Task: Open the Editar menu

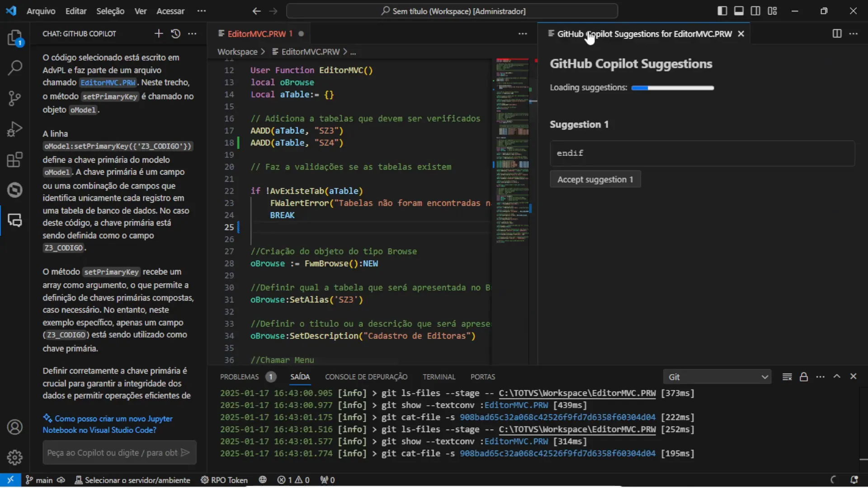Action: pos(75,11)
